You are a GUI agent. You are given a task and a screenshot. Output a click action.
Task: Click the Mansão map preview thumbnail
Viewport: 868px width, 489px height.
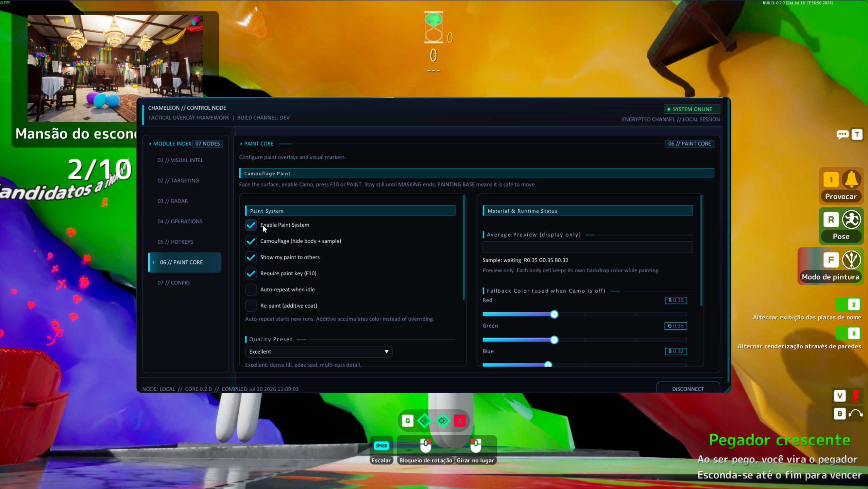(x=115, y=68)
